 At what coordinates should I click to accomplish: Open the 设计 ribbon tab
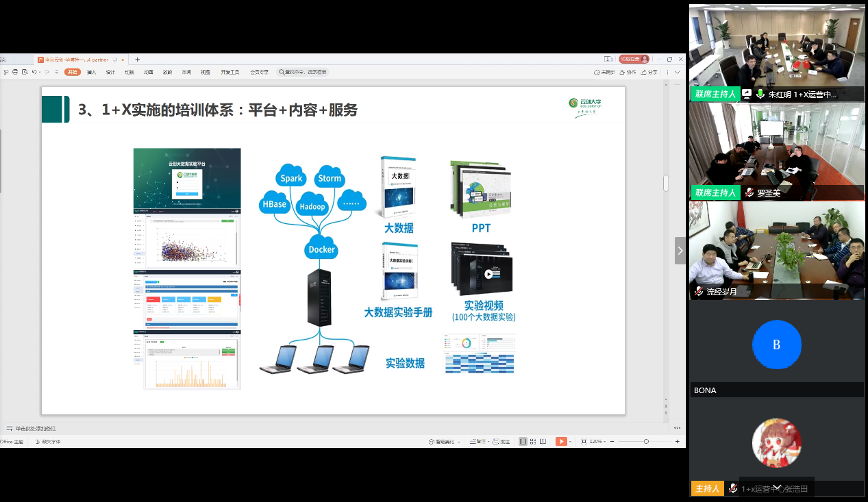coord(110,72)
